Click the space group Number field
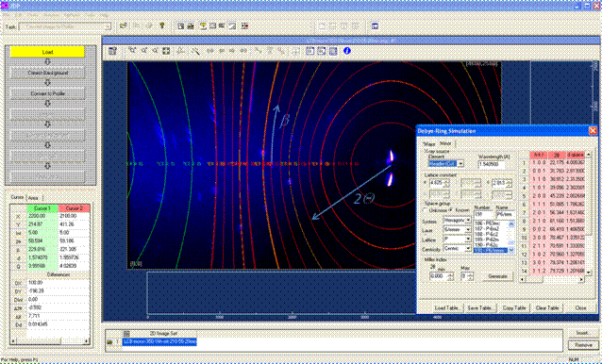 483,214
